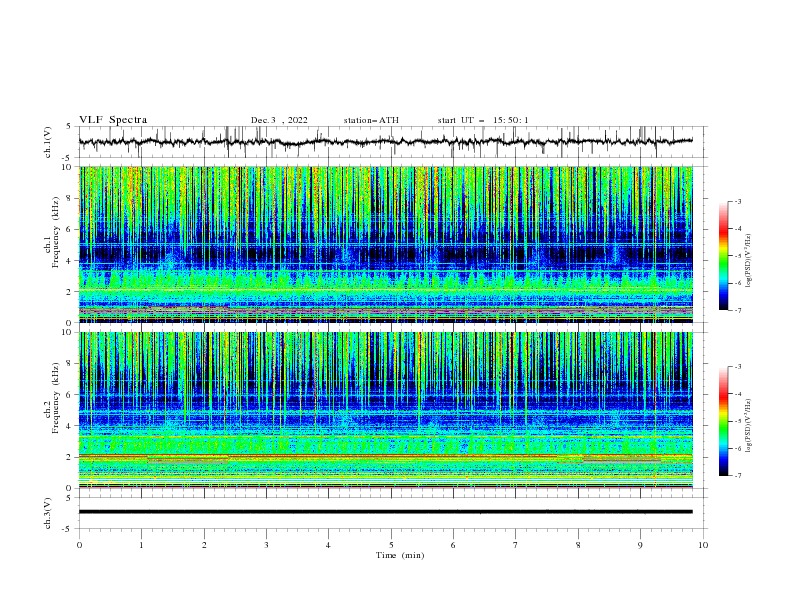Click the upper 'log(PSD)(V²/Hz)' colorbar label
The image size is (792, 612).
tap(749, 261)
